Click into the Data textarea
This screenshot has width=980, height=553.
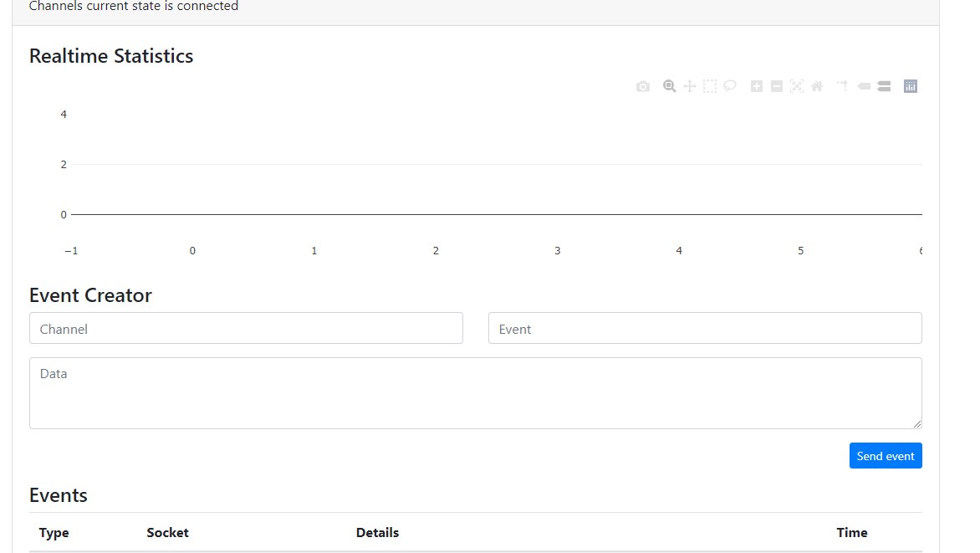(475, 393)
